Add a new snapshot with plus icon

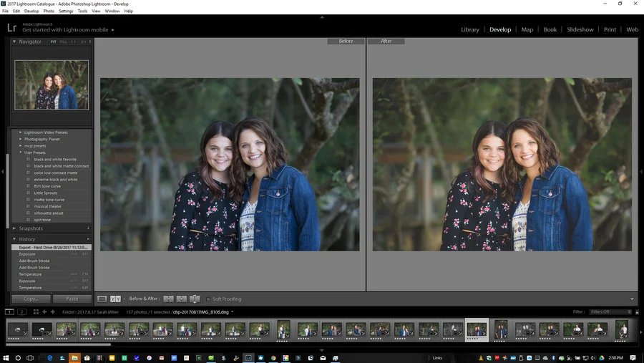[88, 228]
